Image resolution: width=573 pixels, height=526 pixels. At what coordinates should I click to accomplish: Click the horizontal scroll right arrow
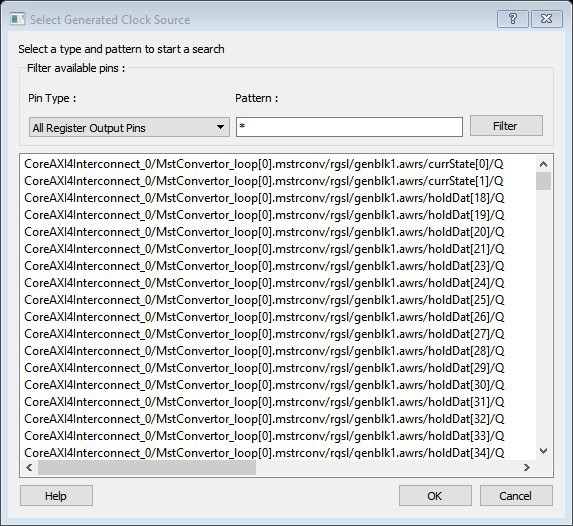pos(527,468)
